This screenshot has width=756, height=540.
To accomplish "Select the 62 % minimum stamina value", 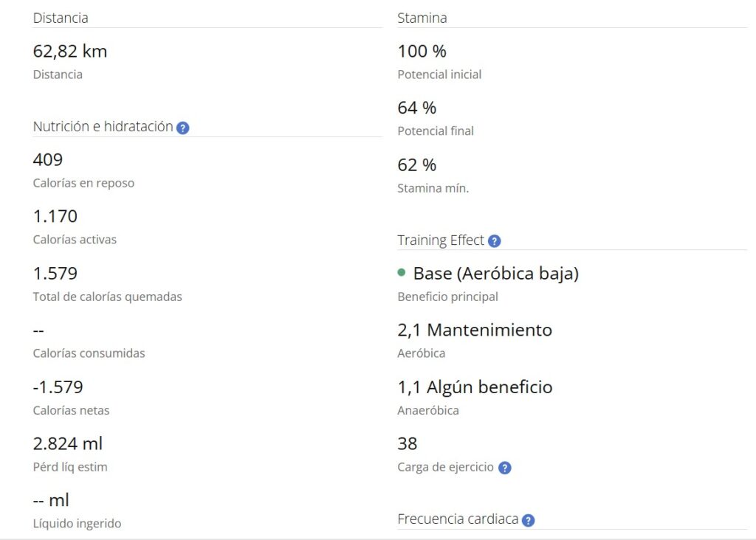I will click(x=417, y=165).
